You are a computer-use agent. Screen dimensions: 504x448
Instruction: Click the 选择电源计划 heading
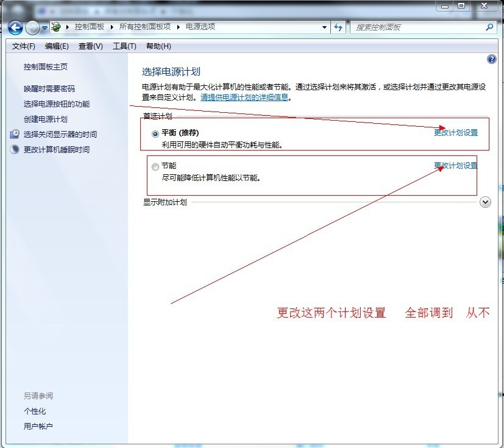pos(171,72)
